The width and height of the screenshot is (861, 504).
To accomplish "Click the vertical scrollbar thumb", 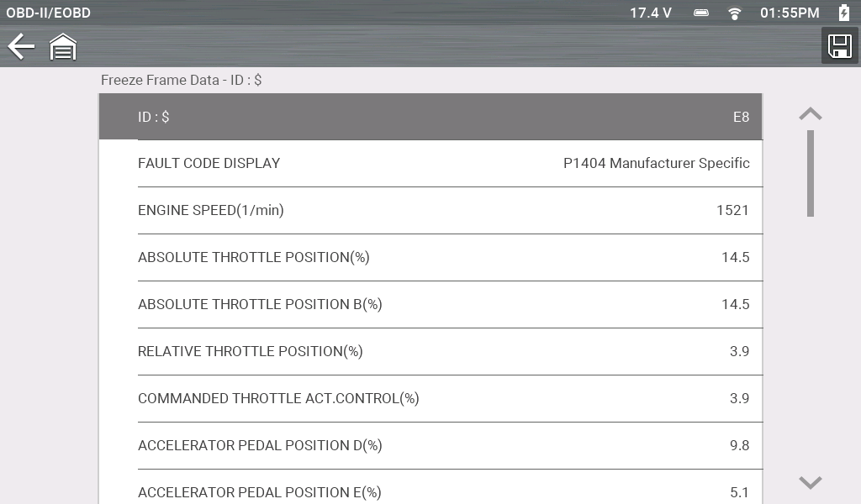I will [x=810, y=172].
